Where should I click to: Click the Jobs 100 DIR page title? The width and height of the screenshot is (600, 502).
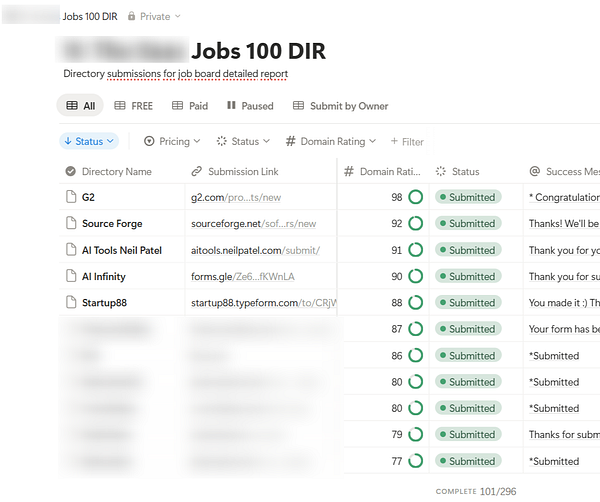click(259, 51)
